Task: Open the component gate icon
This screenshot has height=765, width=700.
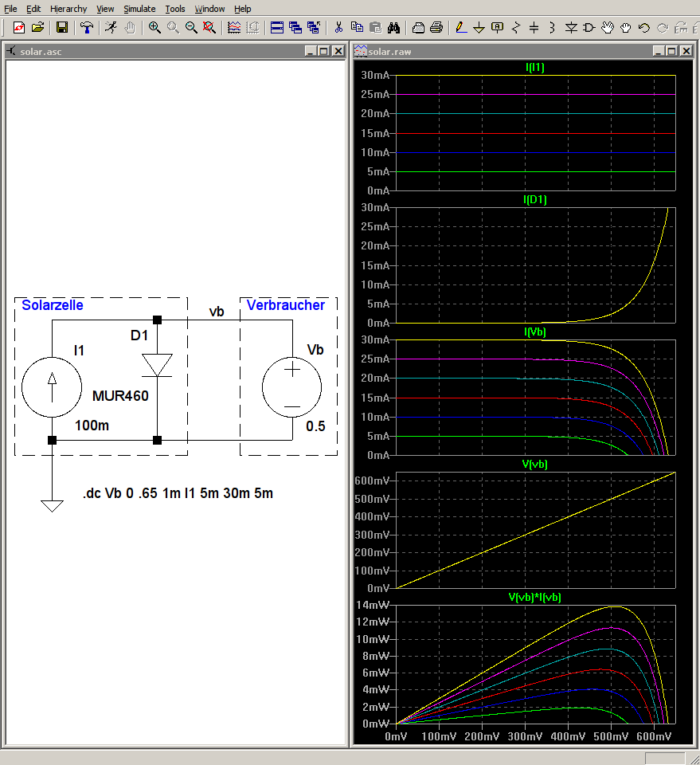Action: [x=589, y=27]
